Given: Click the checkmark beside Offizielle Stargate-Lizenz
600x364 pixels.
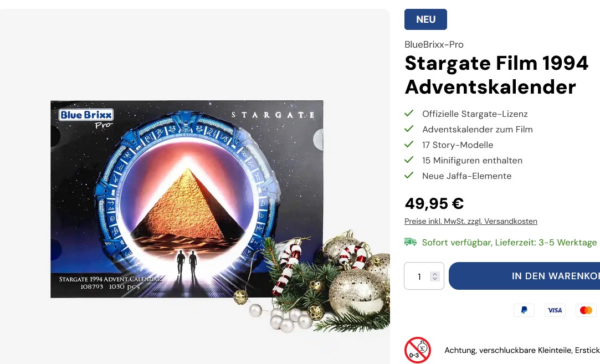Looking at the screenshot, I should click(409, 113).
